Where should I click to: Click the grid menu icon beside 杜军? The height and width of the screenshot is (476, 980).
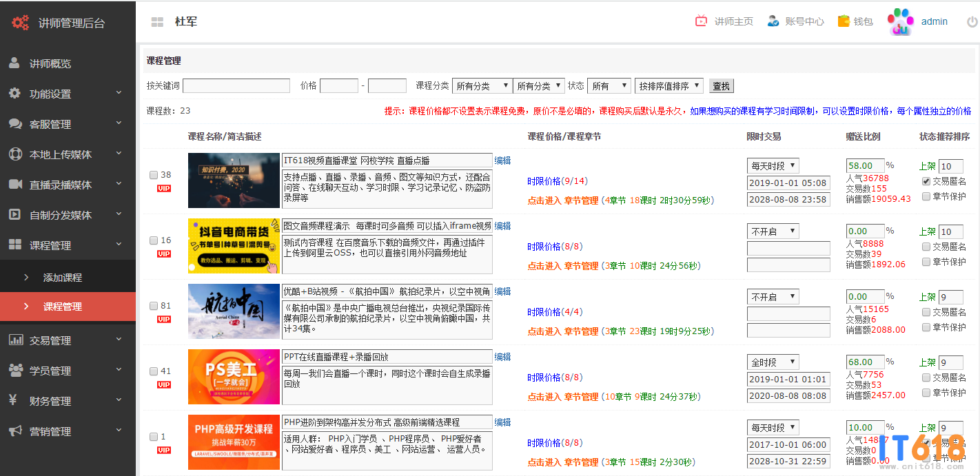[x=157, y=22]
